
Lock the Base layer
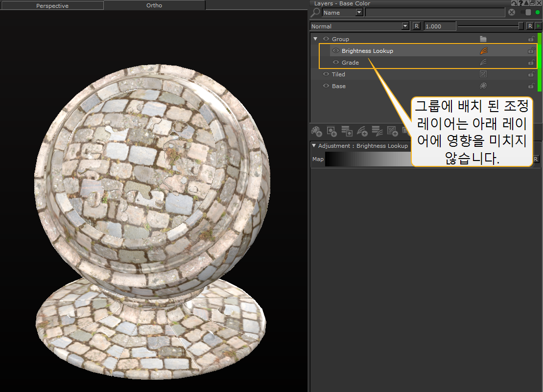pyautogui.click(x=531, y=86)
